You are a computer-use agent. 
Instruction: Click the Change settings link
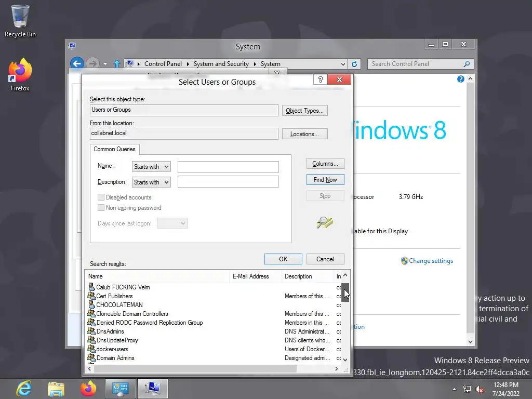[x=431, y=261]
